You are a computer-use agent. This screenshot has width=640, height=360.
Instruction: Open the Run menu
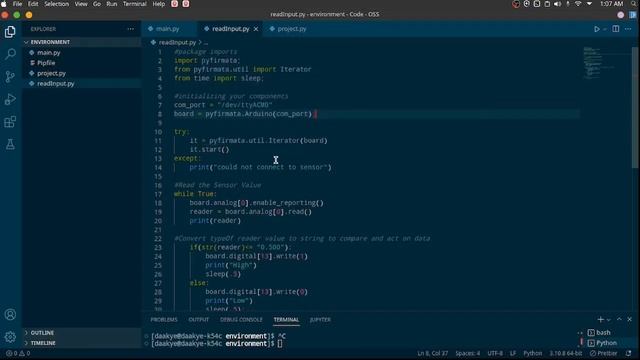111,4
